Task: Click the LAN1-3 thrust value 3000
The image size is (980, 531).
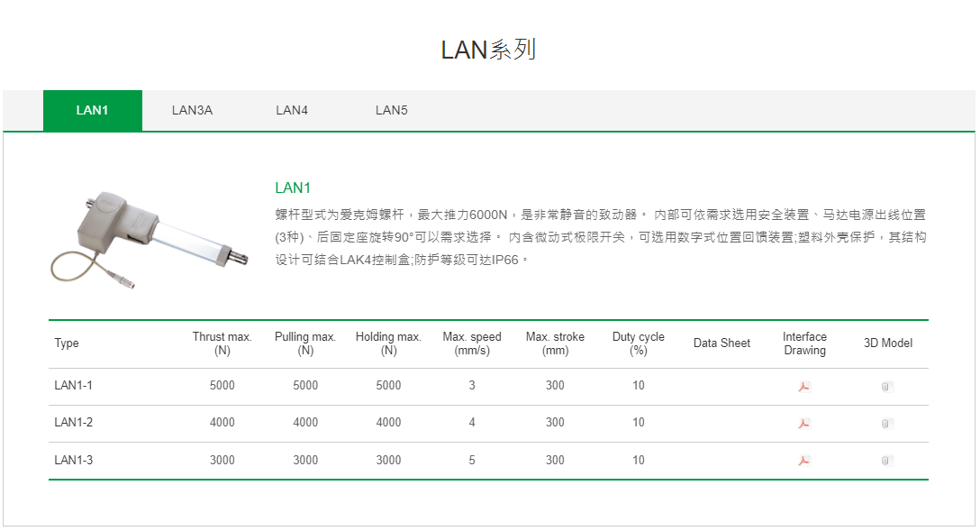Action: pos(222,460)
